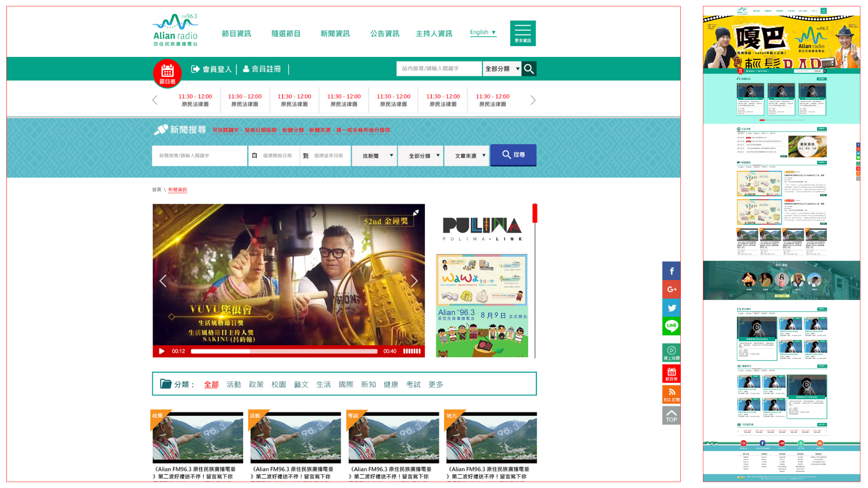The image size is (868, 488).
Task: Select the 校園 category tab
Action: 279,385
